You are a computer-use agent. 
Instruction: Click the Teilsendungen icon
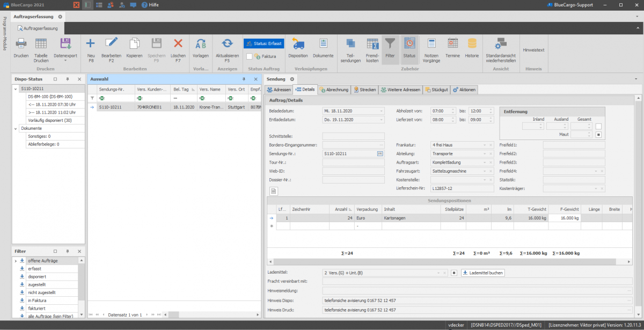350,44
